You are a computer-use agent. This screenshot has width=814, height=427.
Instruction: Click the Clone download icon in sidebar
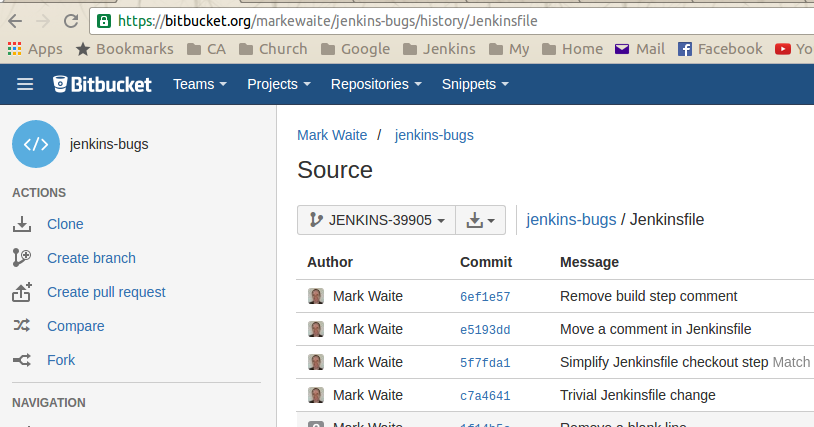(22, 224)
